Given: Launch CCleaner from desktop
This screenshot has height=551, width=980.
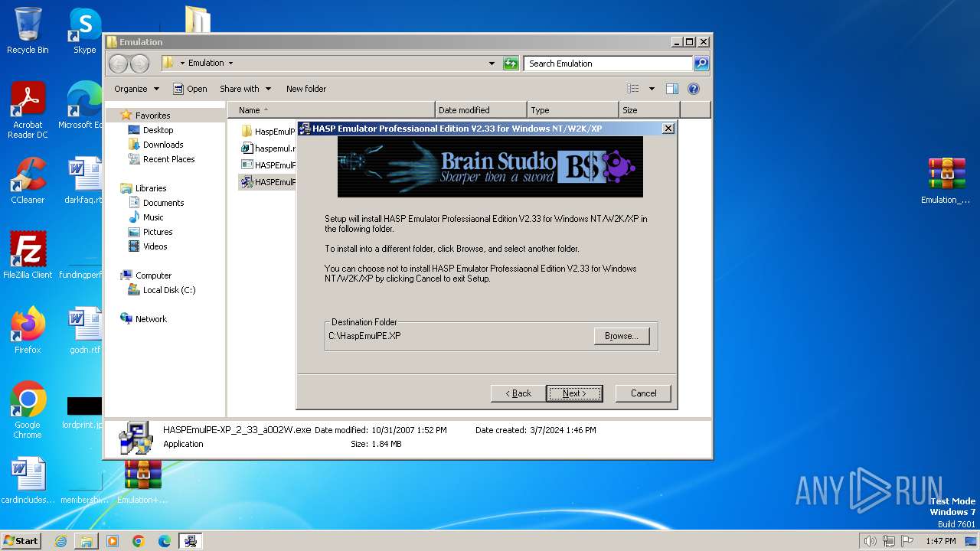Looking at the screenshot, I should pyautogui.click(x=28, y=181).
